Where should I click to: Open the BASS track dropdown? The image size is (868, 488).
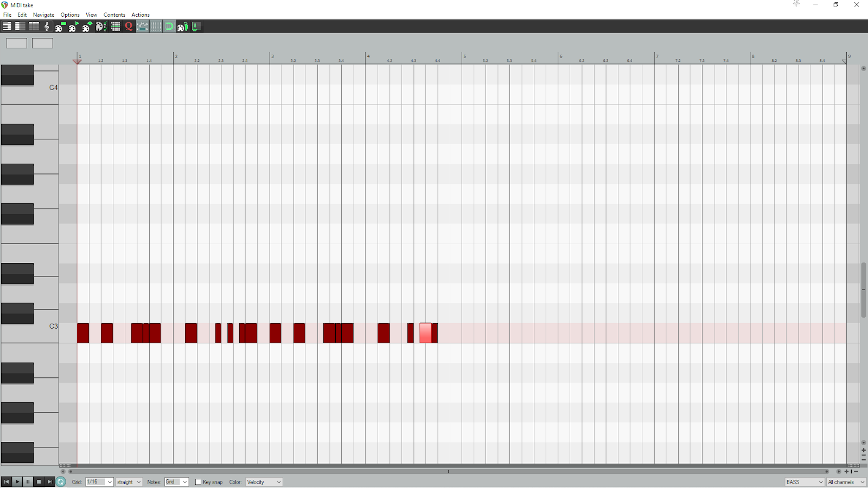click(x=805, y=482)
